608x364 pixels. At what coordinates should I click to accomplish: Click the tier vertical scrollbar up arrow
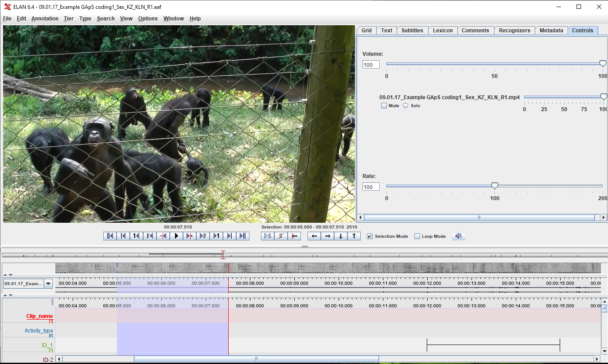(604, 302)
